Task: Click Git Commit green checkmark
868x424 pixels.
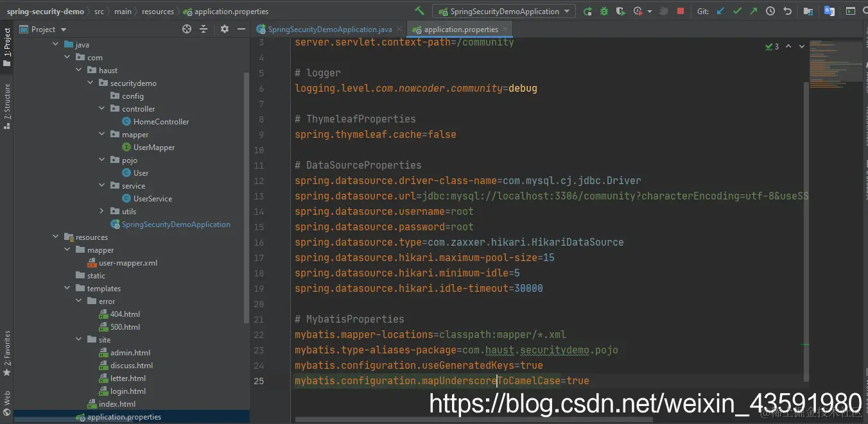Action: (x=737, y=12)
